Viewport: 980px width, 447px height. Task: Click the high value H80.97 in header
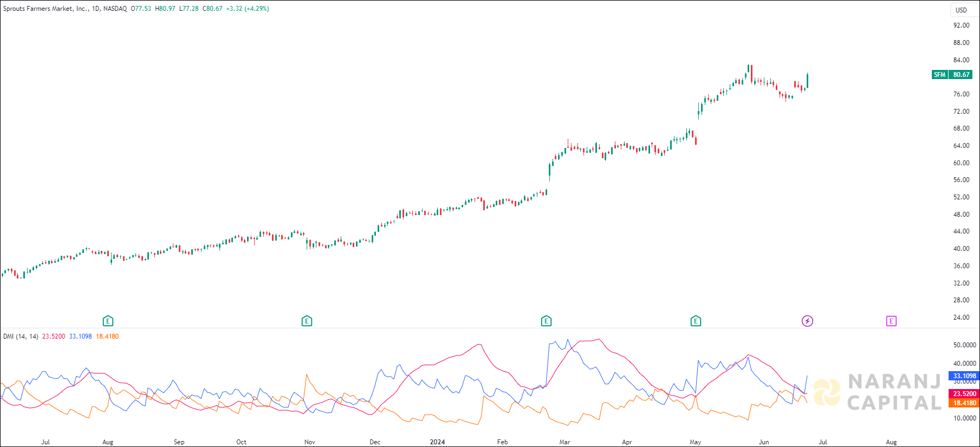click(165, 9)
